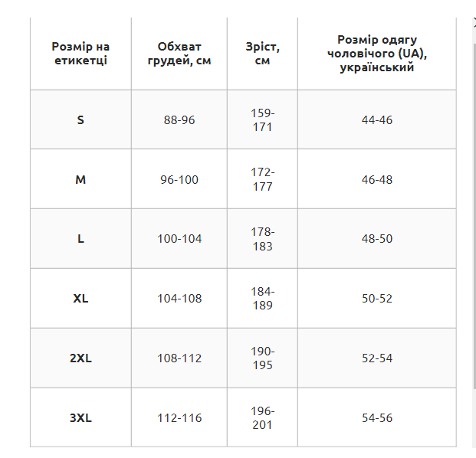The height and width of the screenshot is (458, 476).
Task: Click the 2XL size label cell
Action: point(80,358)
